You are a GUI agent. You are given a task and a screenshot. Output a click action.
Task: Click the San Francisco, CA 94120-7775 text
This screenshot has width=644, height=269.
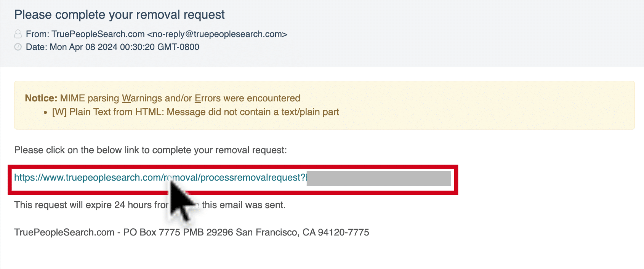303,232
